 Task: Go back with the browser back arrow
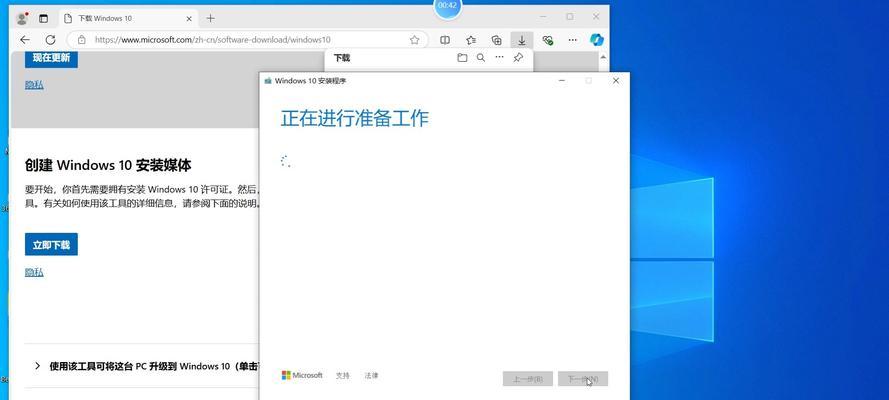(24, 40)
